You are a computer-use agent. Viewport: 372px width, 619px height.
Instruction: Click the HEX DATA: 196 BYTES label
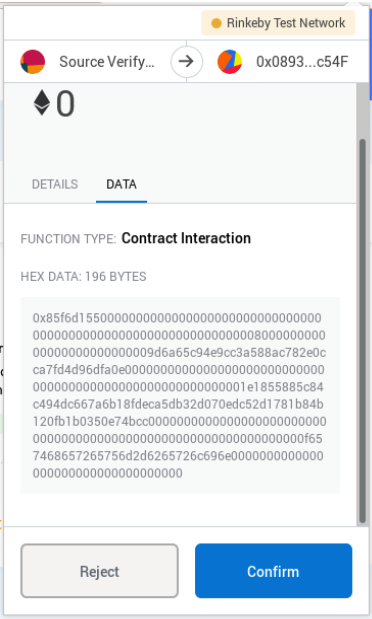83,276
